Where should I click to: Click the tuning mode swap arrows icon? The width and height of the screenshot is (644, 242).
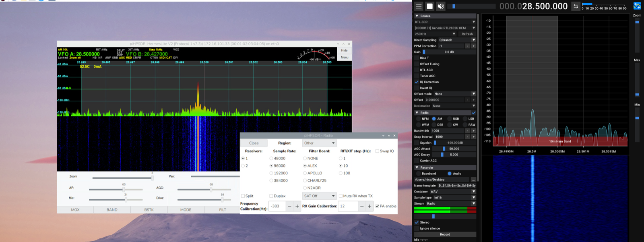tap(576, 6)
